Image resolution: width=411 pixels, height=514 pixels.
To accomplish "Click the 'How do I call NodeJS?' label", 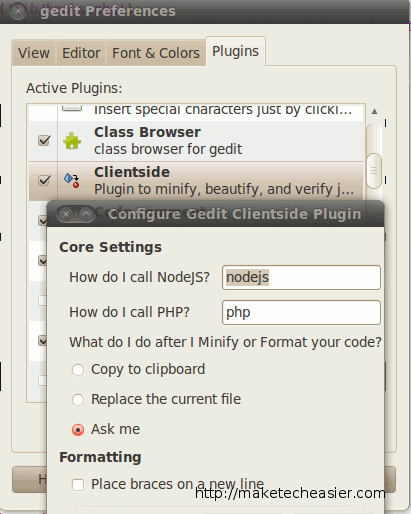I will pos(139,277).
